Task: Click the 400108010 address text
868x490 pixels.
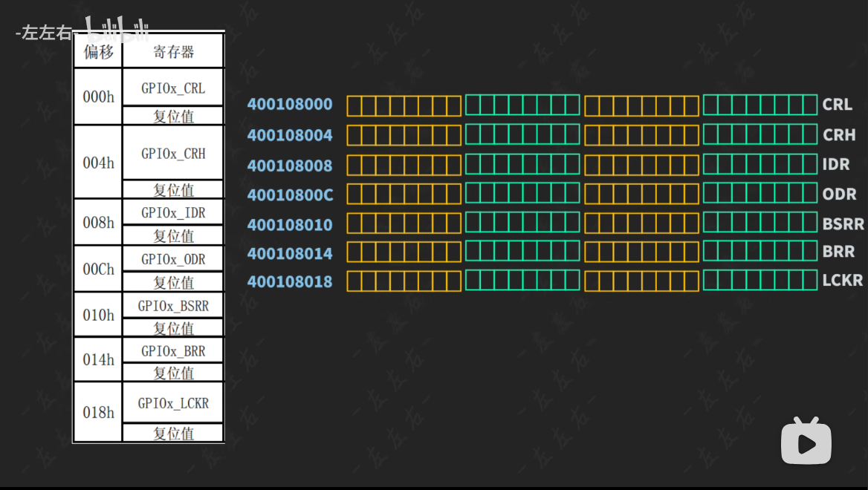Action: click(290, 225)
